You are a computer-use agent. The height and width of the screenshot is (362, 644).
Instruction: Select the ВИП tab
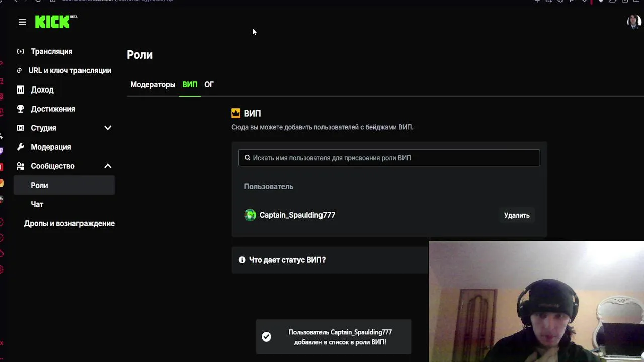click(x=190, y=84)
